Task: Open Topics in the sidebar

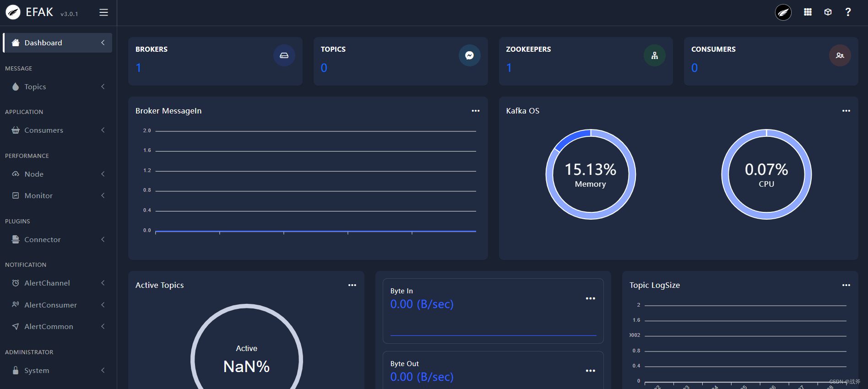Action: click(58, 86)
